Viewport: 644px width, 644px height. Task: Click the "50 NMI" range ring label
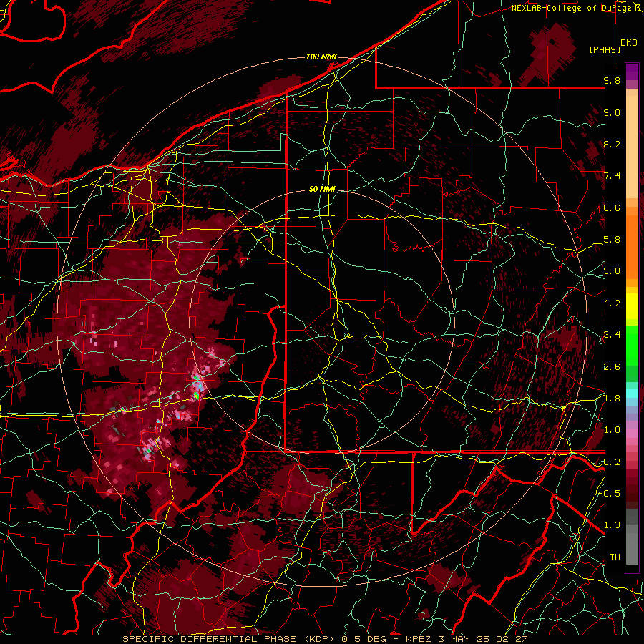tap(322, 190)
